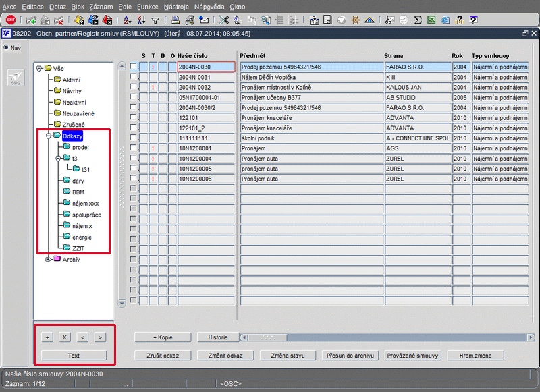Click the Naše číslo field 2004N-0030
This screenshot has height=392, width=540.
(x=206, y=67)
